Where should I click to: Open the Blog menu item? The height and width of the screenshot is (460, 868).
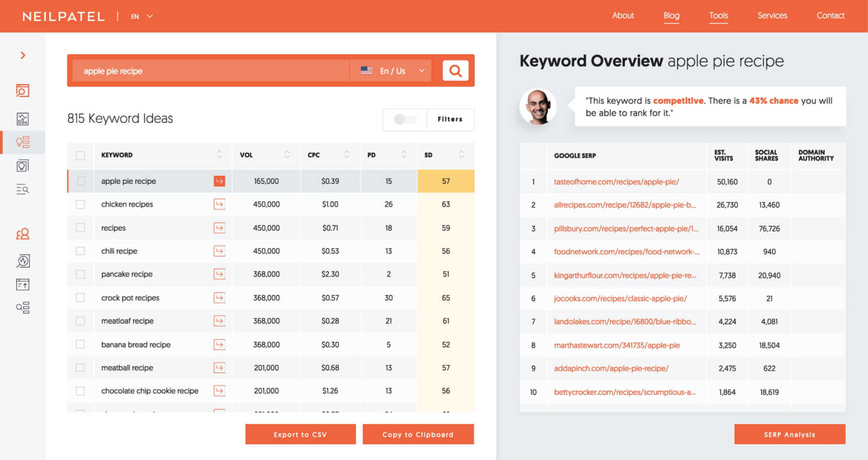tap(671, 16)
